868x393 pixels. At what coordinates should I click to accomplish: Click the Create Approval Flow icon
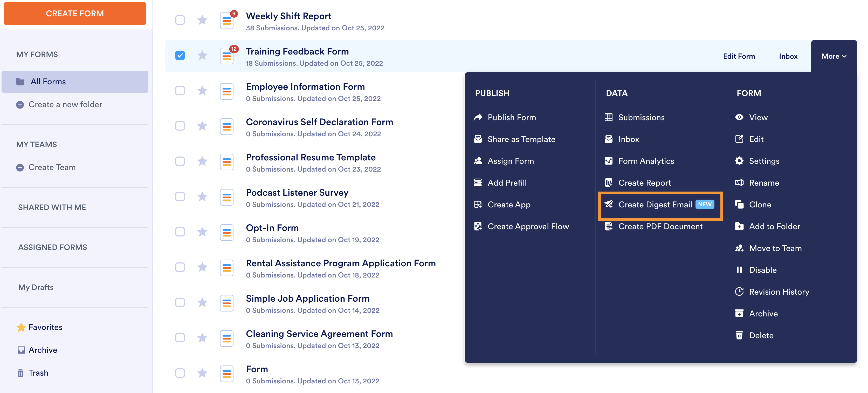pos(478,226)
